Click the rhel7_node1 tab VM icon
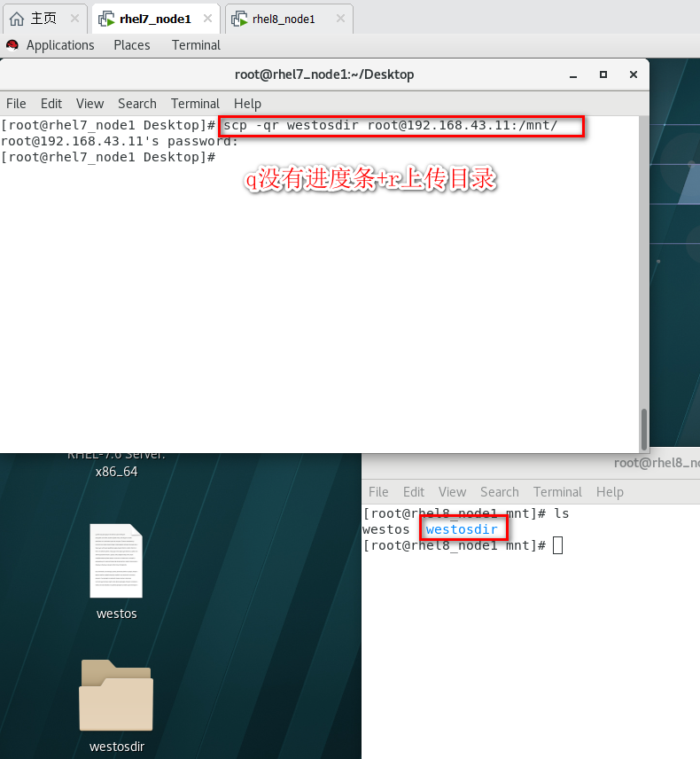 [x=106, y=19]
